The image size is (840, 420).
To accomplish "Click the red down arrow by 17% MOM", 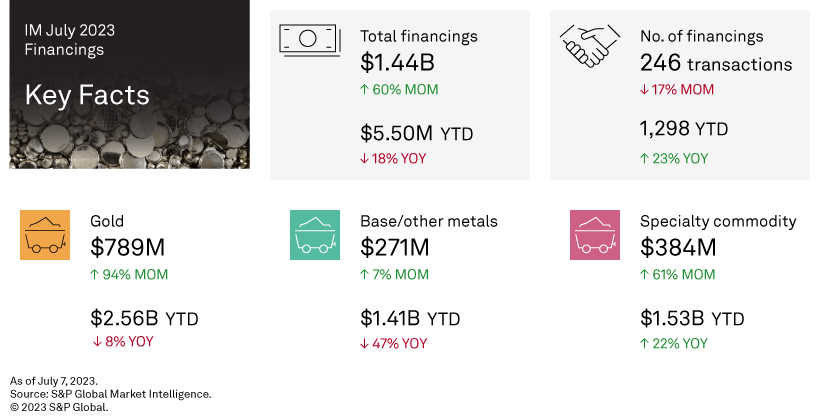I will click(645, 90).
